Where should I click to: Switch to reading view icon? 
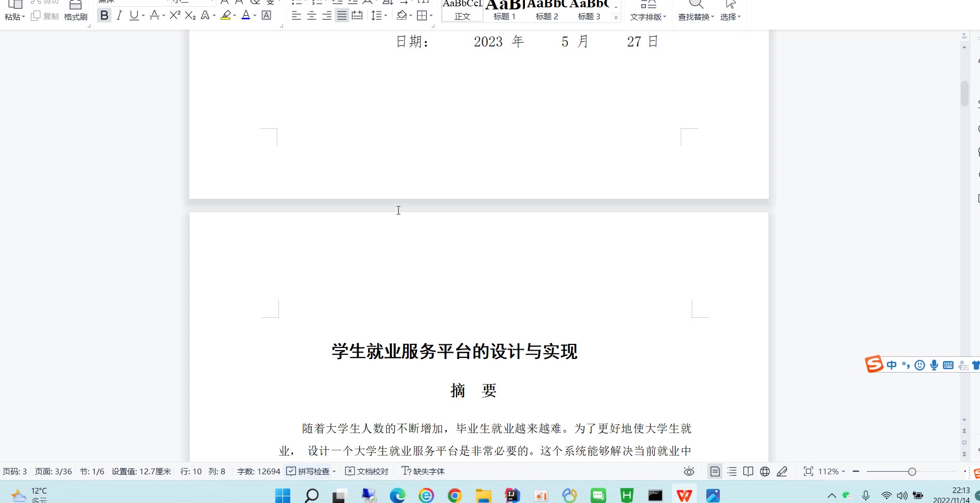click(748, 472)
